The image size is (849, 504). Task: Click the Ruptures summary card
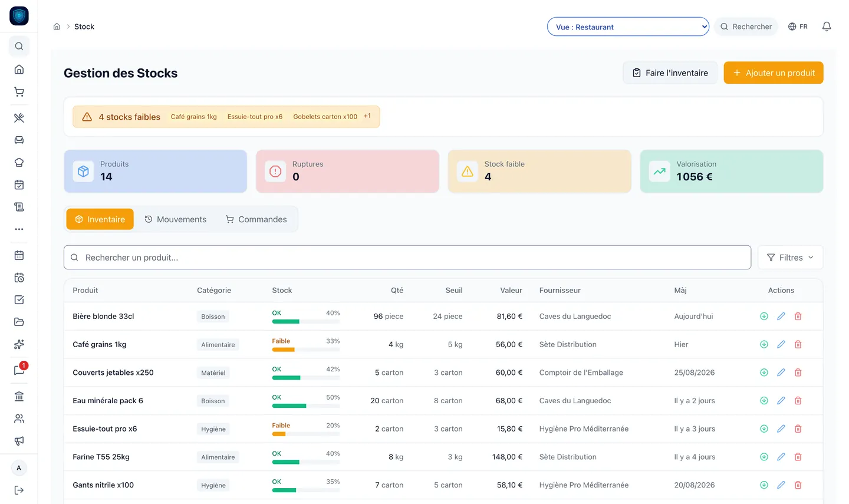(347, 172)
